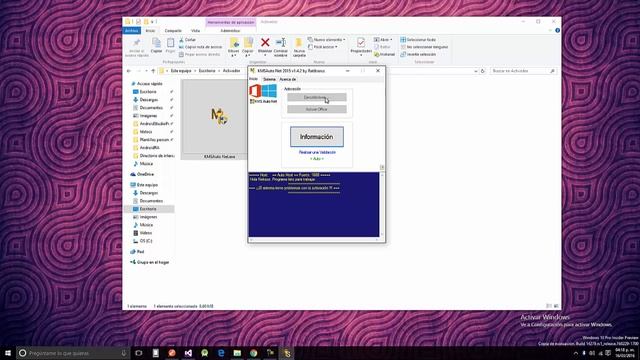Image resolution: width=640 pixels, height=360 pixels.
Task: Click Cortana Pregúntame lo que quieras box
Action: coord(73,353)
